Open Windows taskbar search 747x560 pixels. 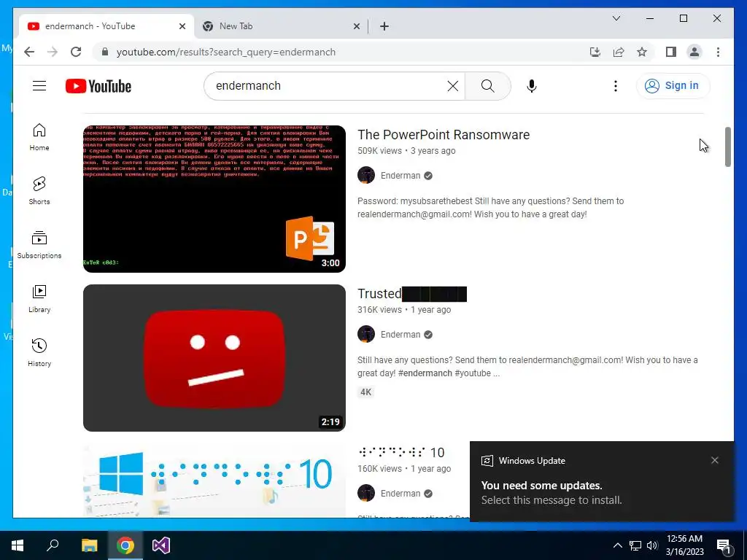coord(53,545)
